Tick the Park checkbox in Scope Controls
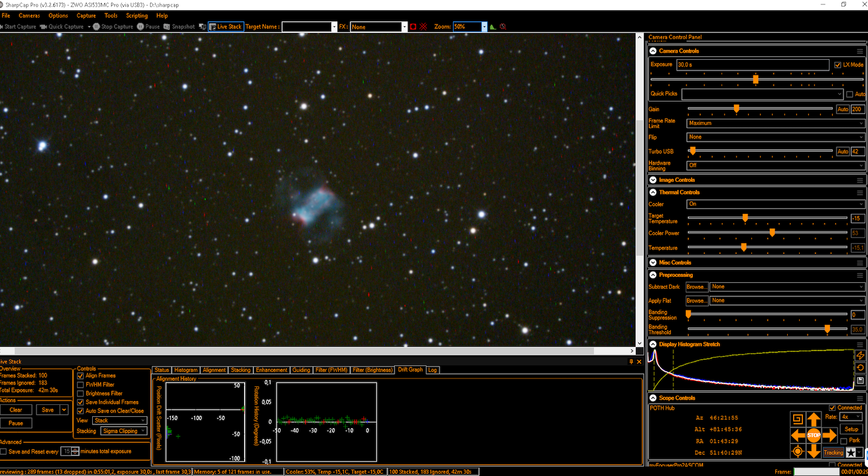This screenshot has height=476, width=868. click(844, 441)
